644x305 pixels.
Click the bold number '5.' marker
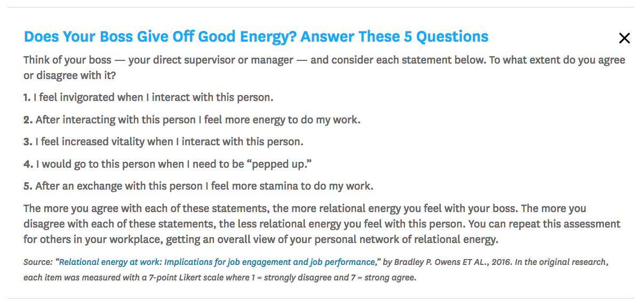(28, 186)
